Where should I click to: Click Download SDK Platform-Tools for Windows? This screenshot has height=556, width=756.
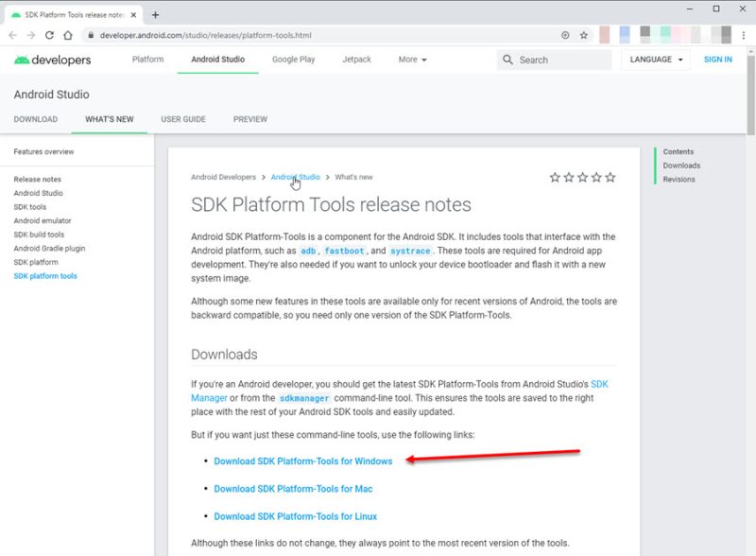pyautogui.click(x=302, y=461)
